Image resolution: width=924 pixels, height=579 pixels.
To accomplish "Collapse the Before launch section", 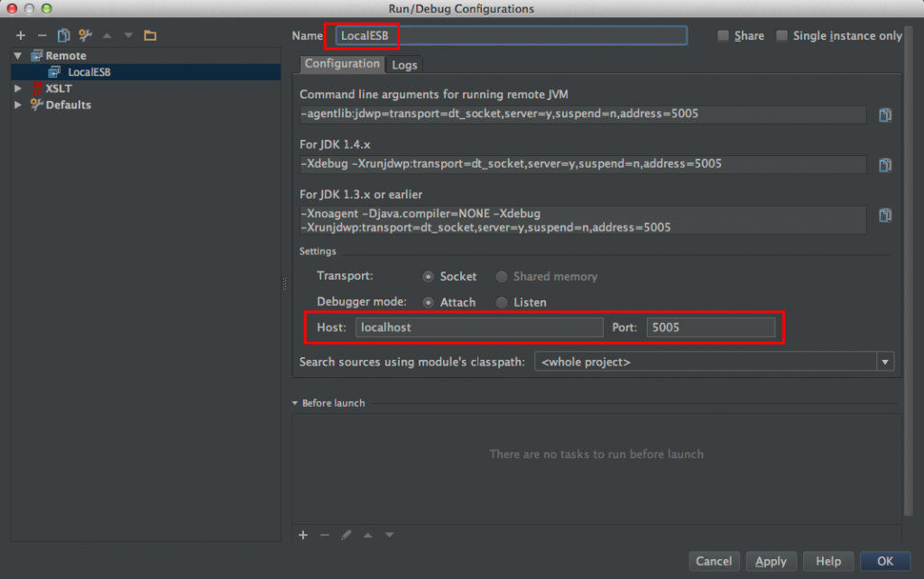I will (295, 403).
